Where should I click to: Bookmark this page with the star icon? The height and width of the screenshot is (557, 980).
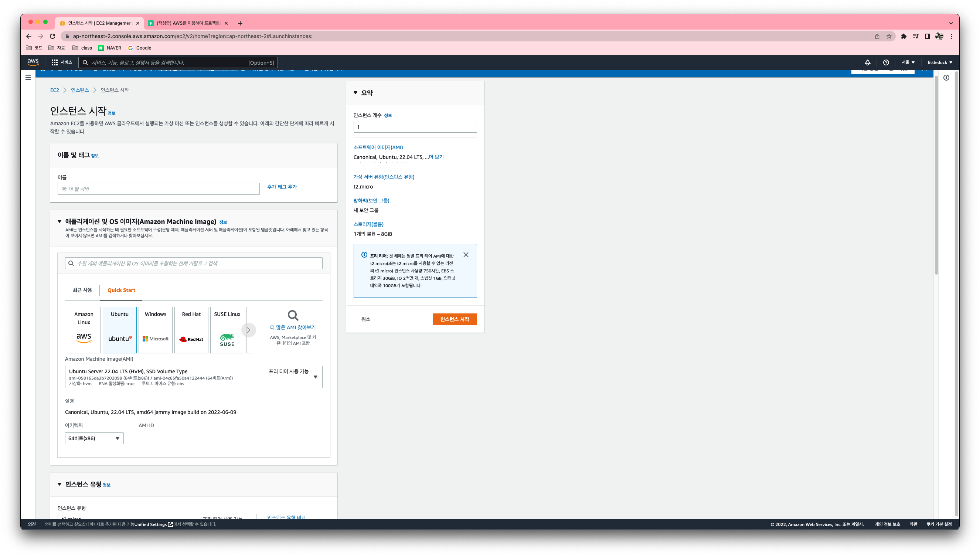[889, 36]
